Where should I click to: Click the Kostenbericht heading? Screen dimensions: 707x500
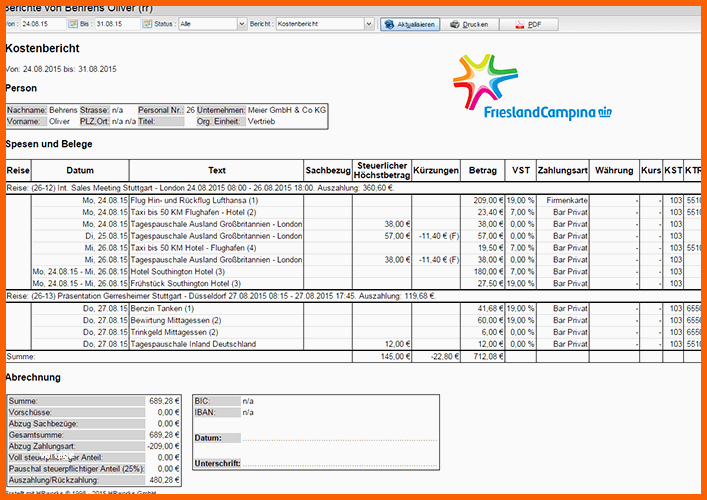click(x=42, y=48)
